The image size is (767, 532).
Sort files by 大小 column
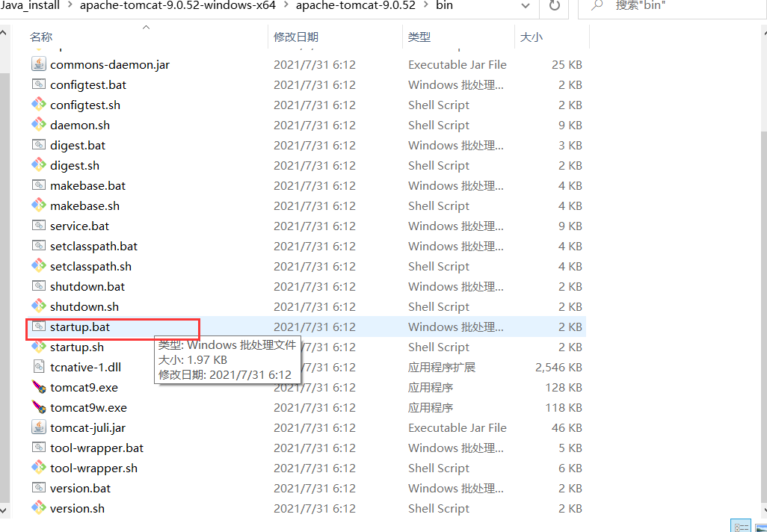tap(552, 37)
